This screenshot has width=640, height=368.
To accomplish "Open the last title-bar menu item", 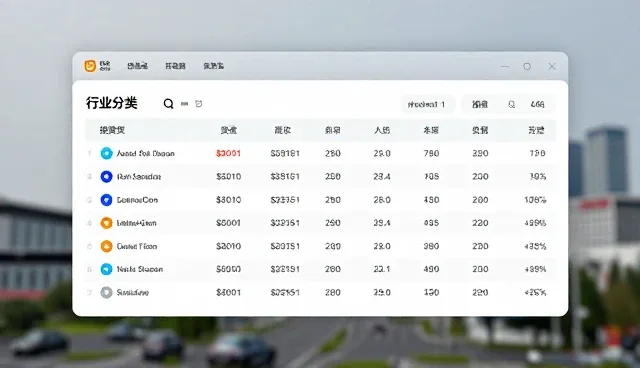I will coord(213,66).
